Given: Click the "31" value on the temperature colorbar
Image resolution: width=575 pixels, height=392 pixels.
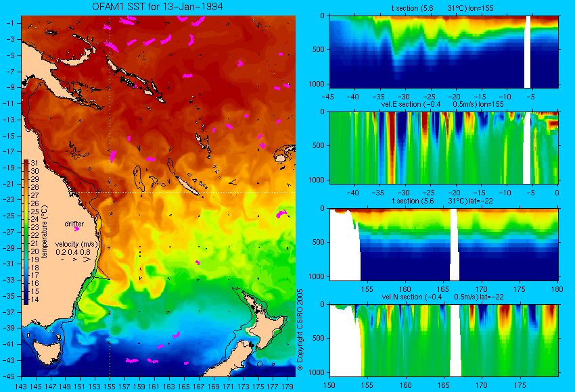Looking at the screenshot, I should pyautogui.click(x=34, y=163).
